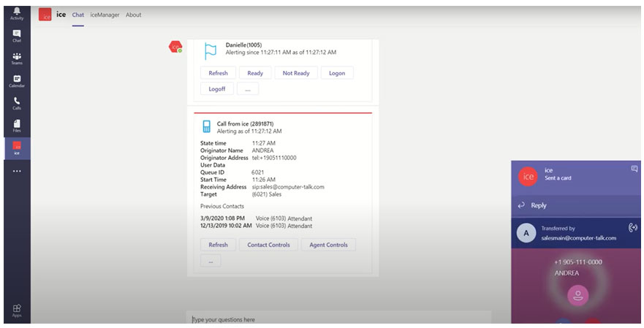Click the Queue ID value 6021

click(x=257, y=172)
